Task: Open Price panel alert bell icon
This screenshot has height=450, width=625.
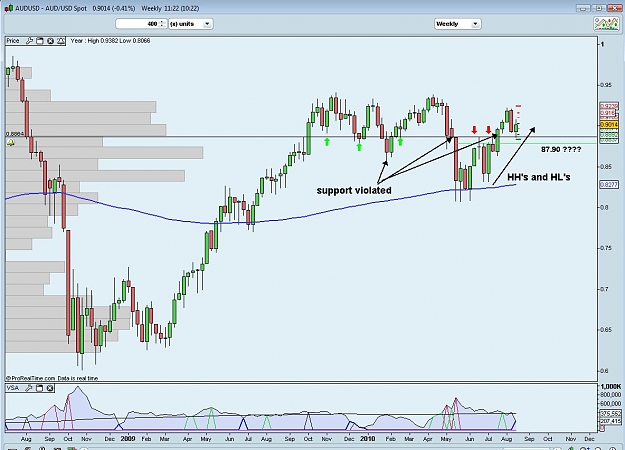Action: (x=61, y=41)
